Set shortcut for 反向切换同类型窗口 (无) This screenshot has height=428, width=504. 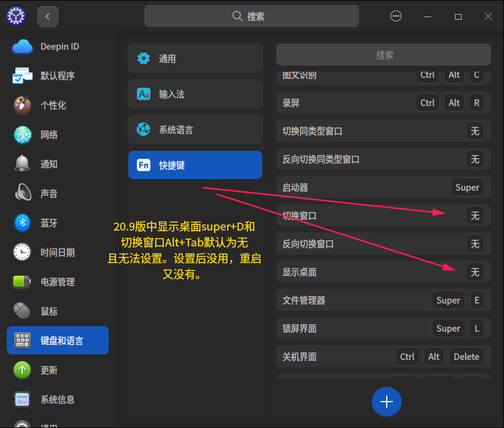(475, 159)
